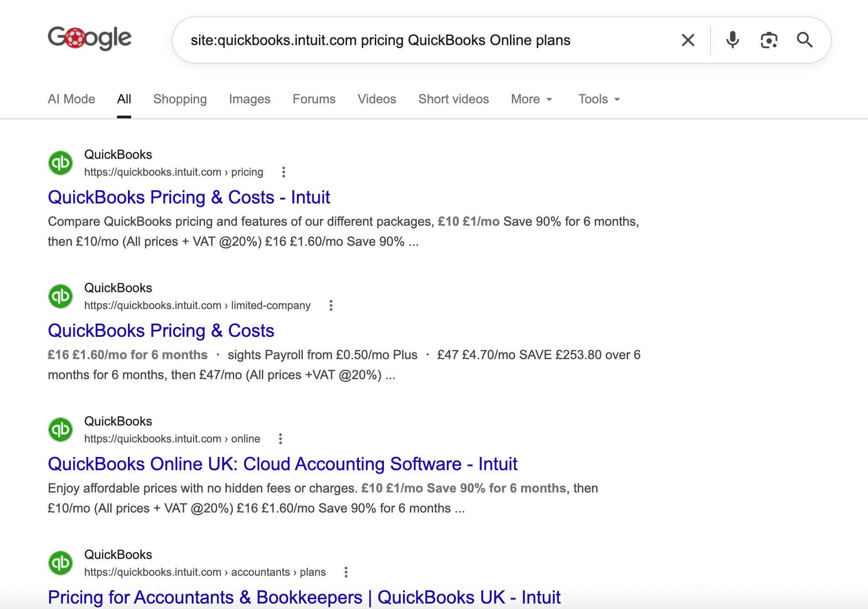Click into the search query text field
The image size is (868, 609).
[x=428, y=40]
